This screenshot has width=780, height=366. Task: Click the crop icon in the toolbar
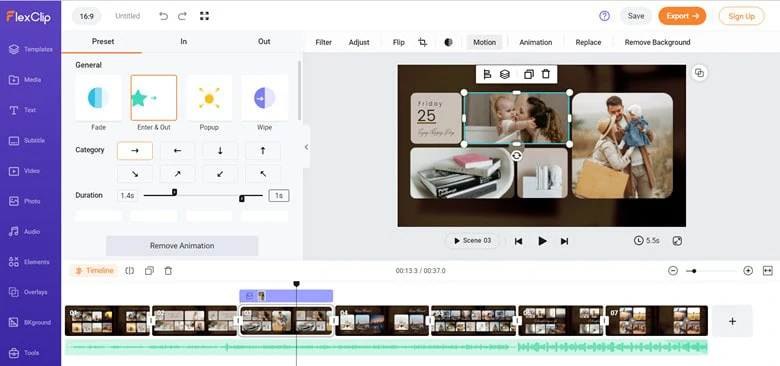click(422, 42)
